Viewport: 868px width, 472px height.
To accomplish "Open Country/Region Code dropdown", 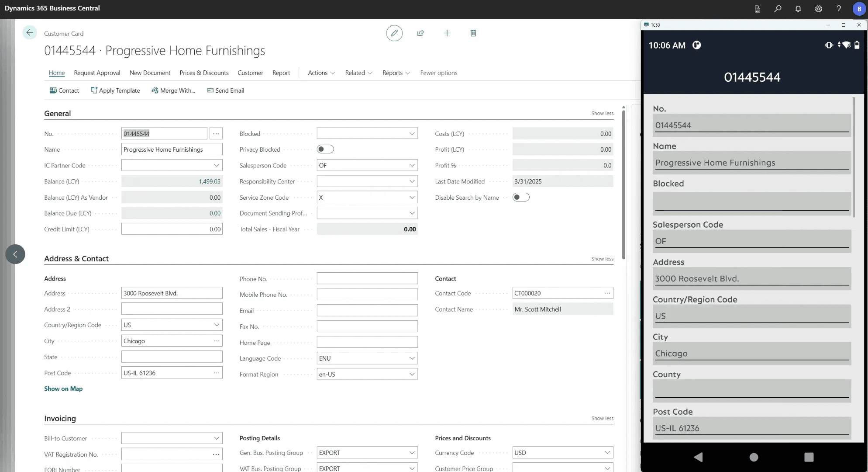I will pyautogui.click(x=217, y=325).
